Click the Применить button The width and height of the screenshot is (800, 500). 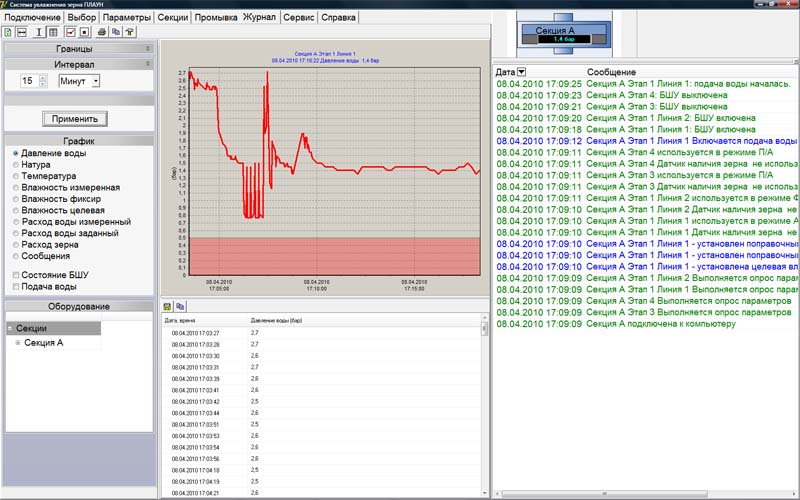pyautogui.click(x=74, y=119)
